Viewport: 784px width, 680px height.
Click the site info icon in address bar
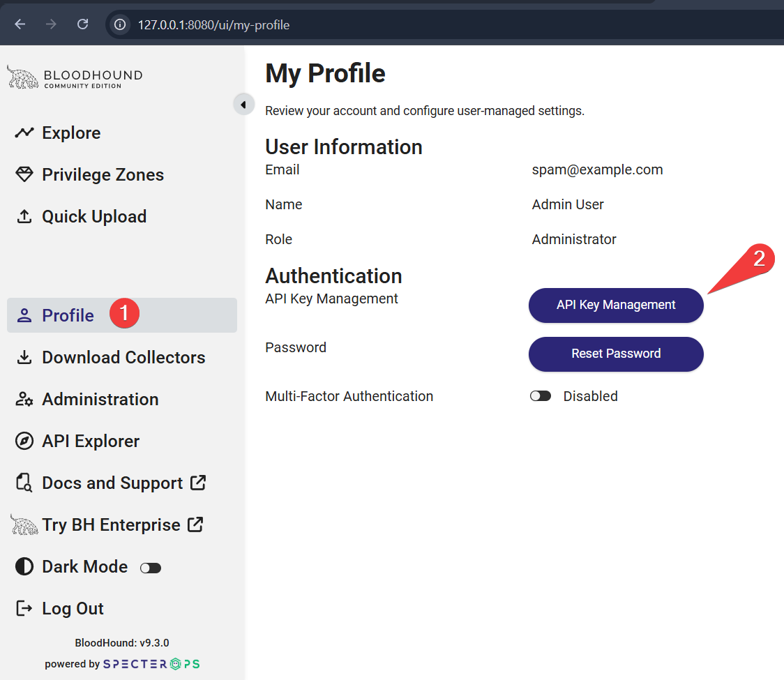(120, 24)
